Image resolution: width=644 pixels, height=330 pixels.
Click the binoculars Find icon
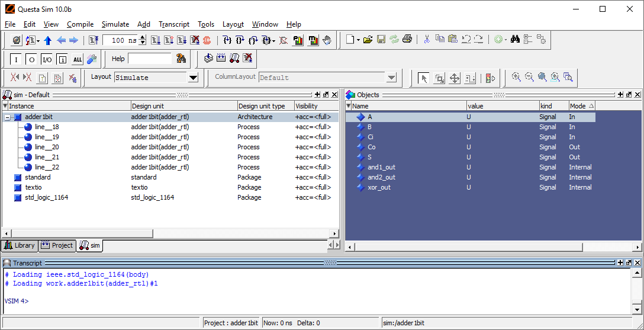coord(516,40)
